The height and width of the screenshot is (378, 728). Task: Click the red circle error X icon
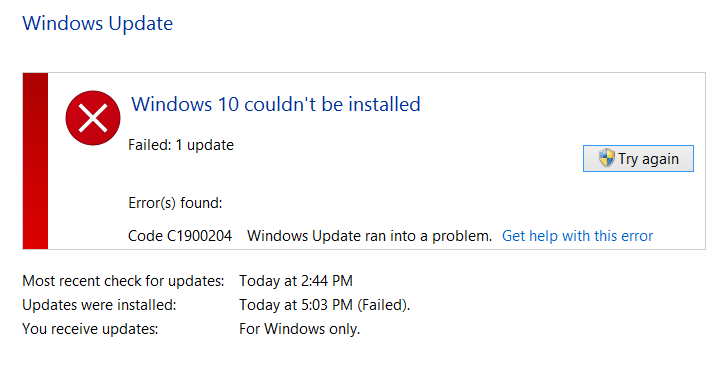tap(93, 118)
